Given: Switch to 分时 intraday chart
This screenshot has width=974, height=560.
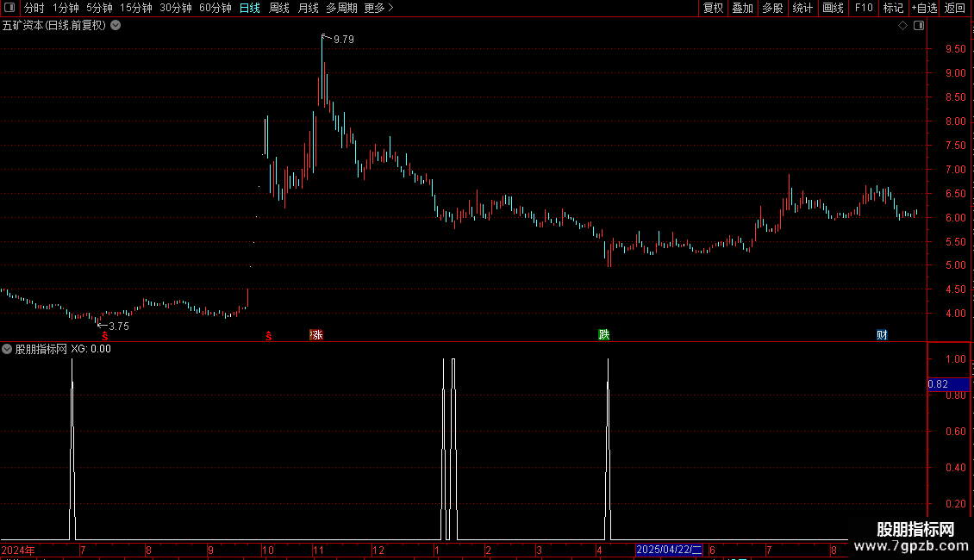Looking at the screenshot, I should (34, 8).
